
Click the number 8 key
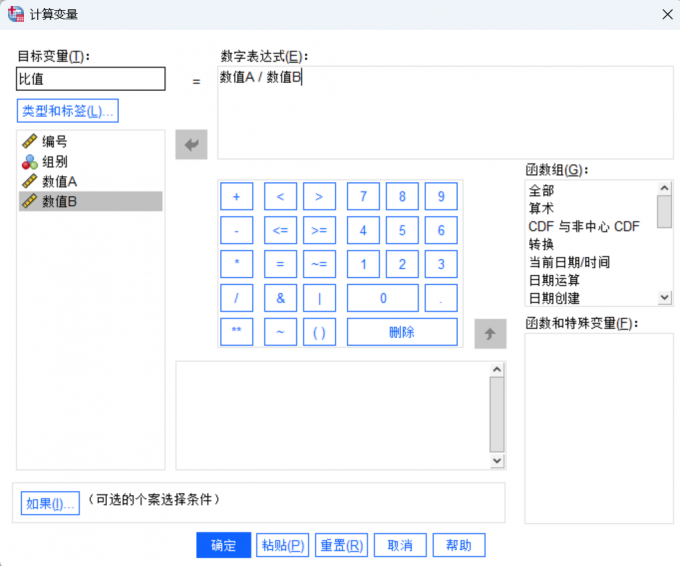pyautogui.click(x=402, y=196)
